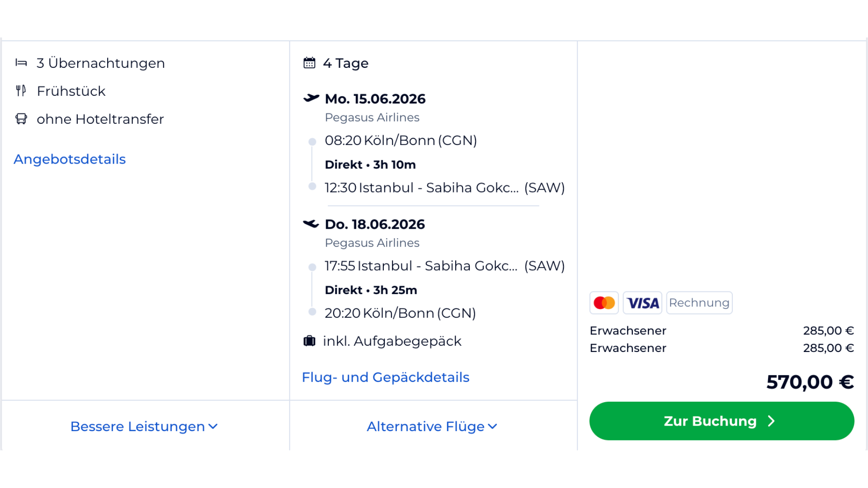
Task: Click the Flug- und Gepäckdetails link
Action: pyautogui.click(x=386, y=377)
